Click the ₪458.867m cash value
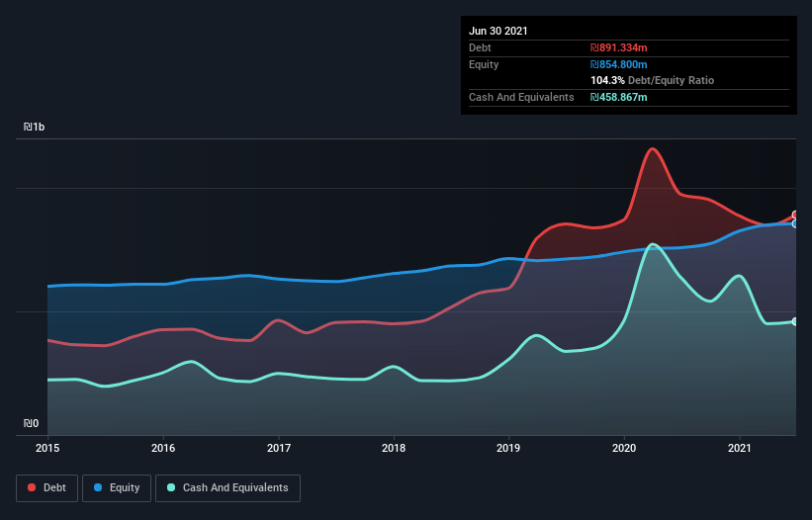Screen dimensions: 812x520 [x=619, y=97]
